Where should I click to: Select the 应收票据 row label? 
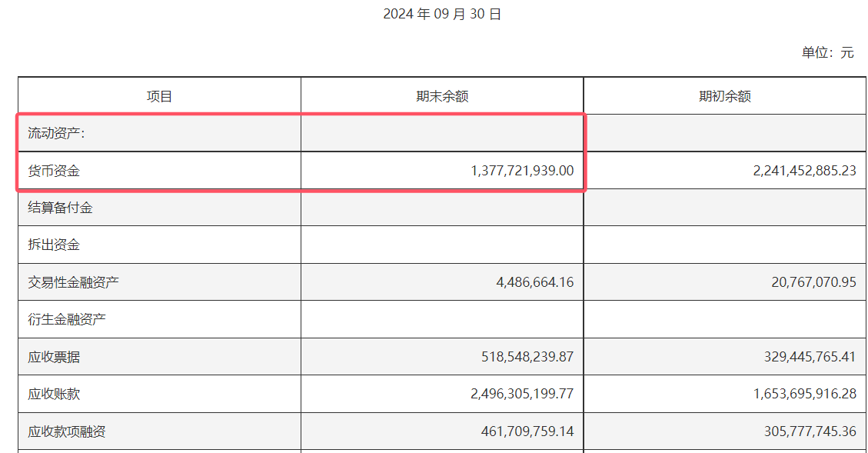pyautogui.click(x=54, y=357)
